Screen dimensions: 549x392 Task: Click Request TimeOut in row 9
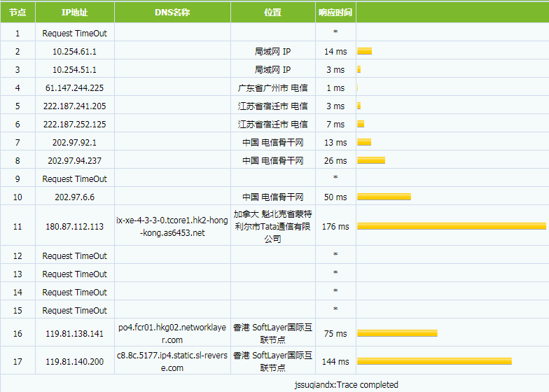tap(74, 179)
